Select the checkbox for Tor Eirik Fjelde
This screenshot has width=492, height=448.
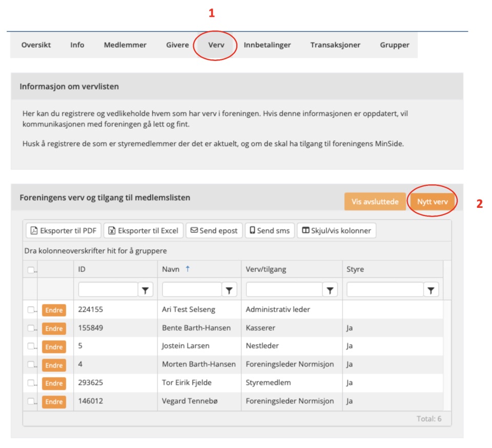[x=31, y=383]
